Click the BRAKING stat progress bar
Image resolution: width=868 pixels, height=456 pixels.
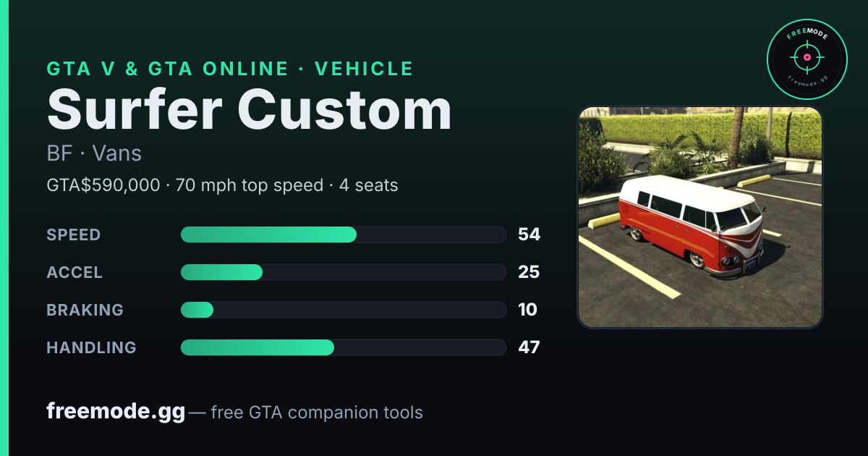[343, 310]
